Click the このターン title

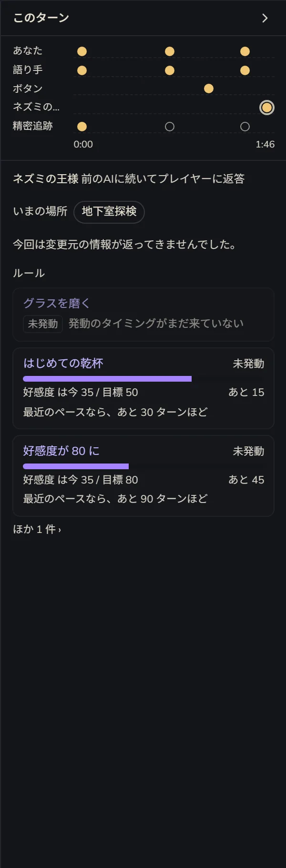pos(41,18)
